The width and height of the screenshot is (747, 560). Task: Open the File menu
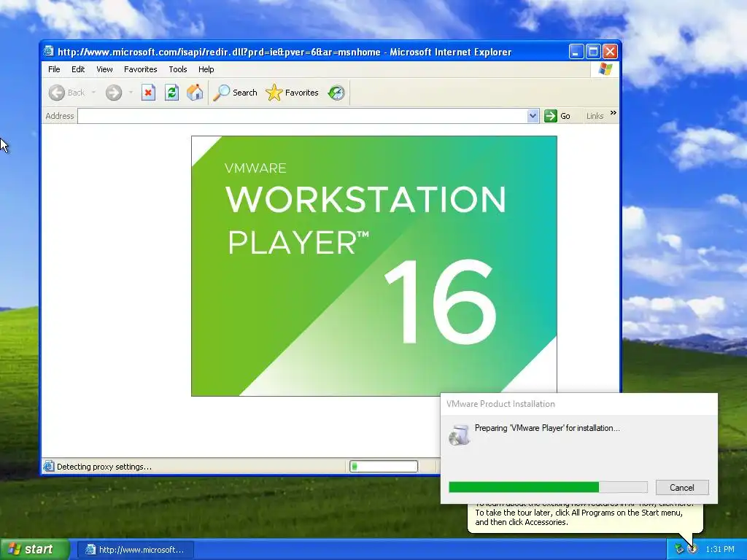[x=54, y=69]
